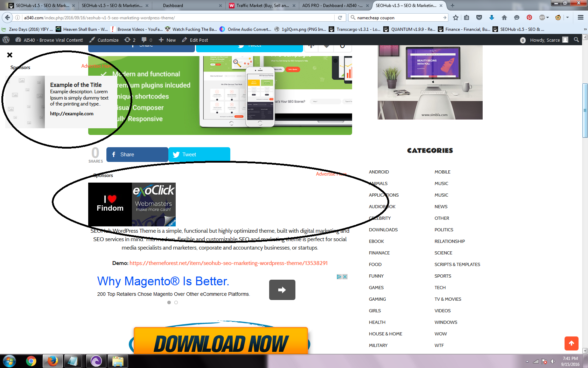The image size is (588, 368).
Task: Launch Google Chrome from the taskbar
Action: [31, 361]
